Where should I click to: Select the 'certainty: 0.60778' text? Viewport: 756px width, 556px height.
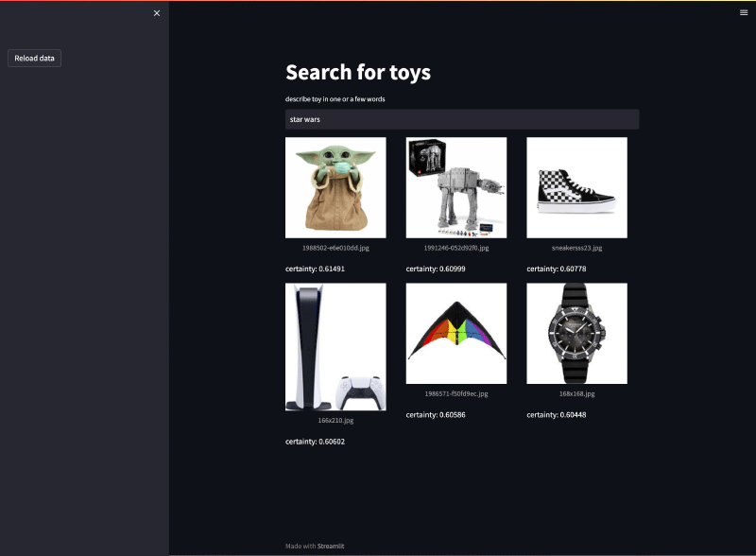tap(557, 269)
